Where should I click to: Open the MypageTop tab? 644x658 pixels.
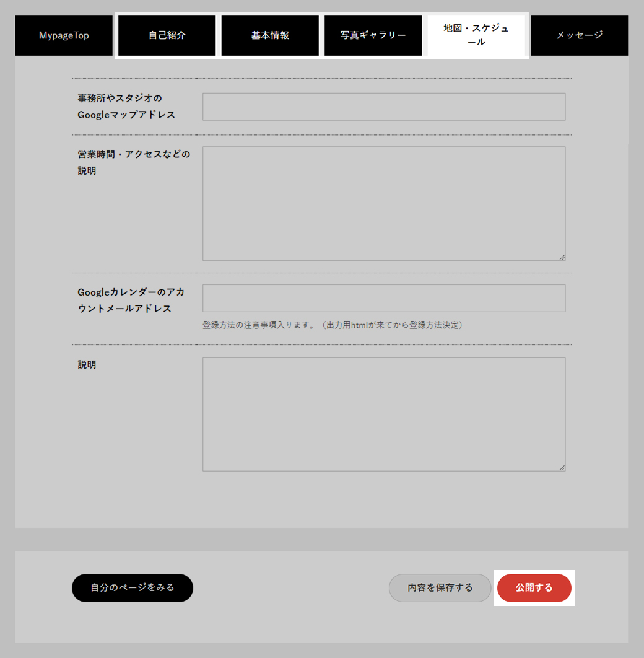(64, 36)
